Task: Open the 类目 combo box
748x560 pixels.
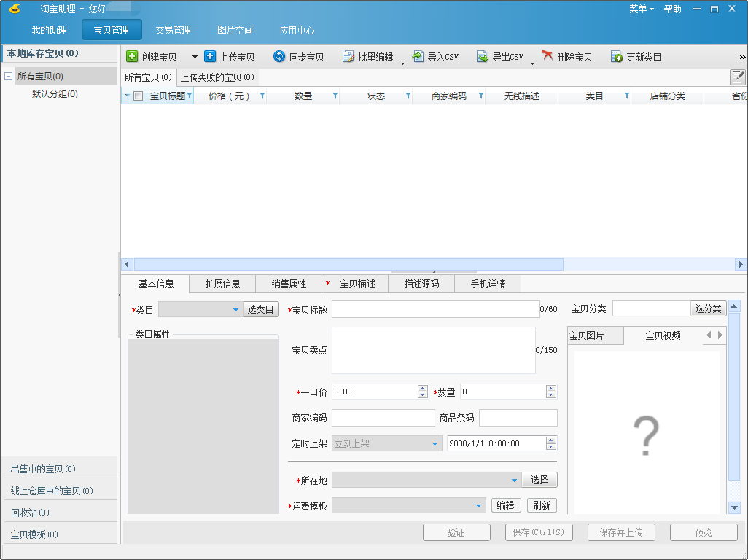Action: point(200,310)
